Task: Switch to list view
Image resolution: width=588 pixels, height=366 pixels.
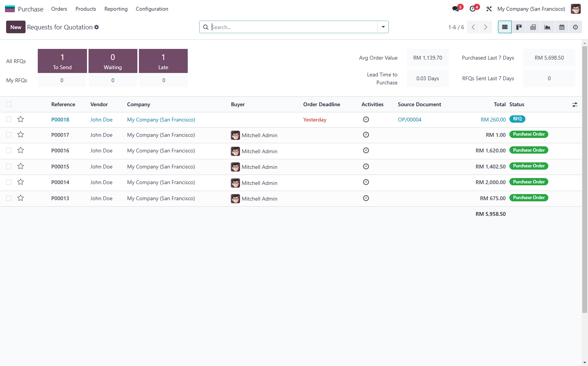Action: click(x=505, y=27)
